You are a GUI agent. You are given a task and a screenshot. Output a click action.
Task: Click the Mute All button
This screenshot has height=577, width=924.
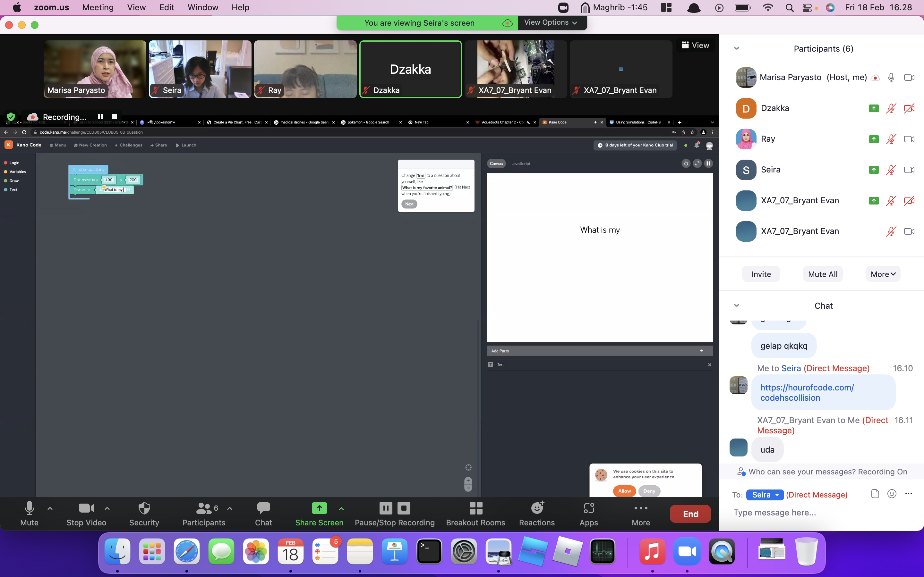pos(823,274)
